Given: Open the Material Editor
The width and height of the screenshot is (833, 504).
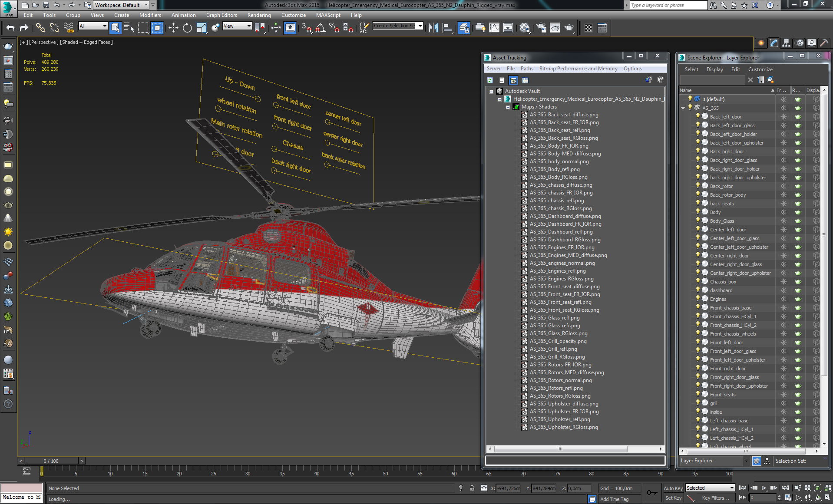Looking at the screenshot, I should click(x=525, y=28).
